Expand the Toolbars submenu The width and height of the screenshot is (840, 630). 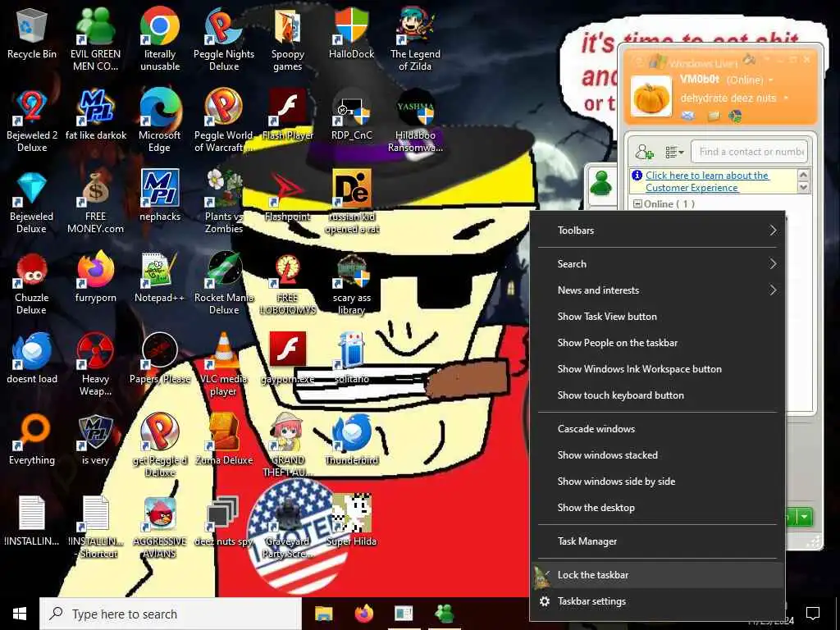657,231
